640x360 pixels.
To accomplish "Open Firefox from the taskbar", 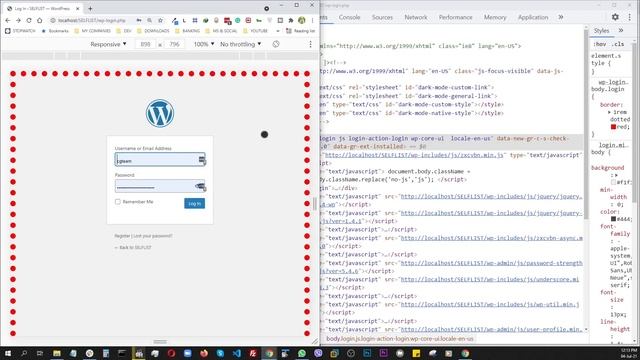I will [204, 353].
